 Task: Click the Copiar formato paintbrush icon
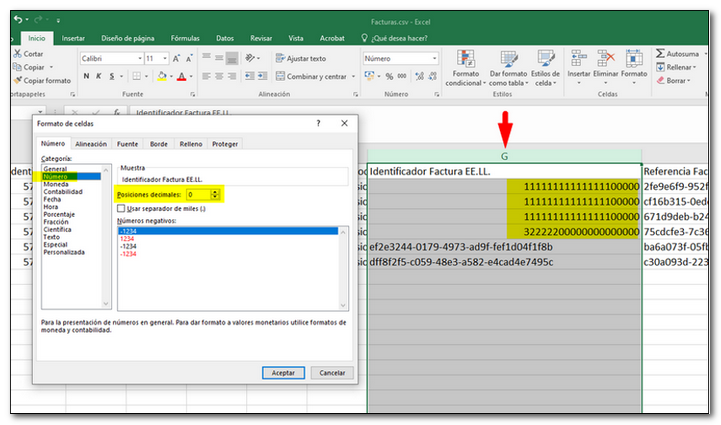tap(15, 81)
